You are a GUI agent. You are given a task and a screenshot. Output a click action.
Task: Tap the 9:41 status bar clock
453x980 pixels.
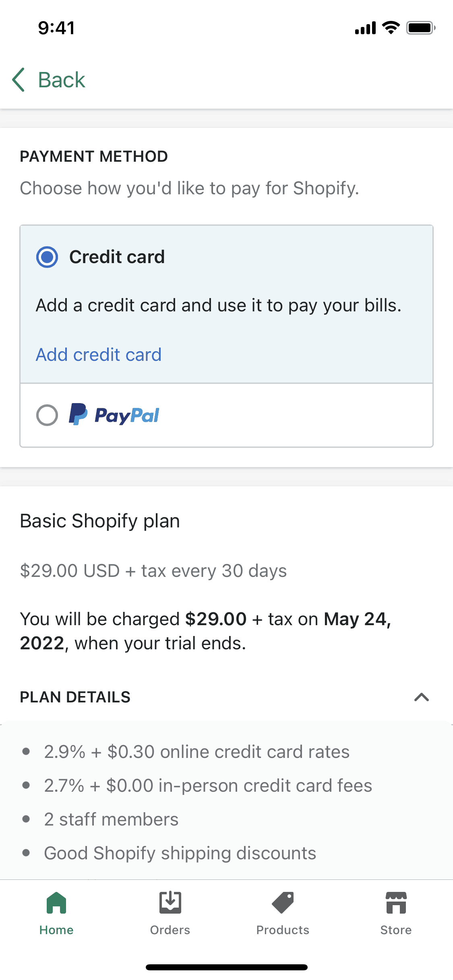(56, 28)
